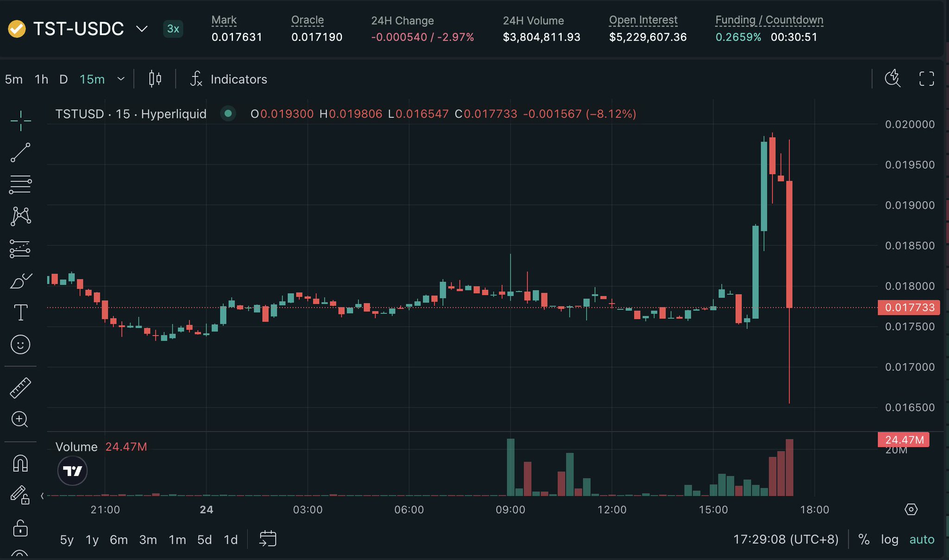The image size is (949, 560).
Task: Click the zoom in tool
Action: 20,420
